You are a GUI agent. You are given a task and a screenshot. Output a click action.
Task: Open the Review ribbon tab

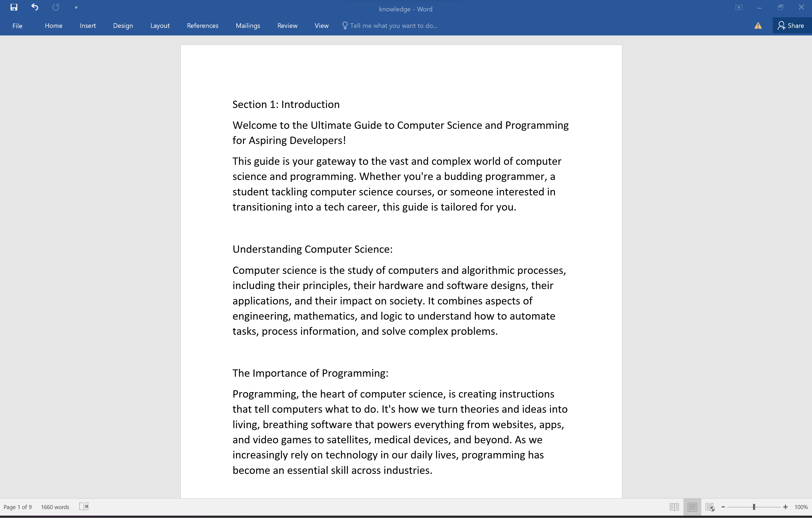pos(287,26)
